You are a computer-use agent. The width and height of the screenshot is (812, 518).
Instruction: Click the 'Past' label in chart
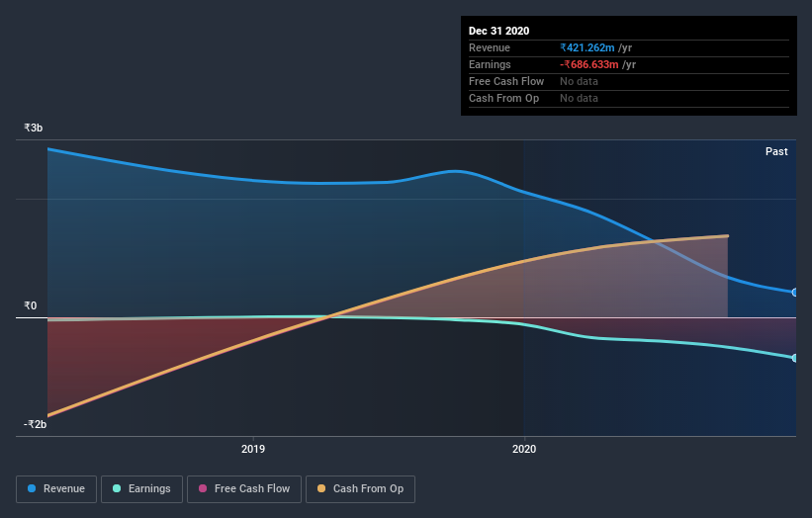point(776,151)
